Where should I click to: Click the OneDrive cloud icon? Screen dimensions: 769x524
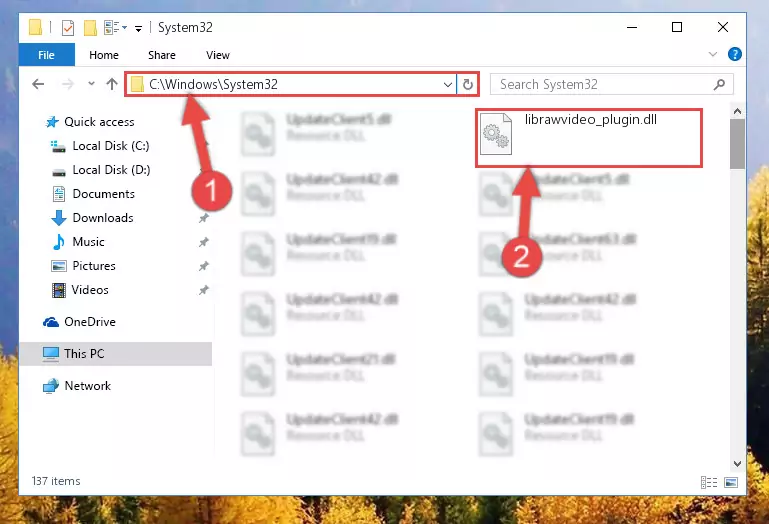pyautogui.click(x=51, y=322)
